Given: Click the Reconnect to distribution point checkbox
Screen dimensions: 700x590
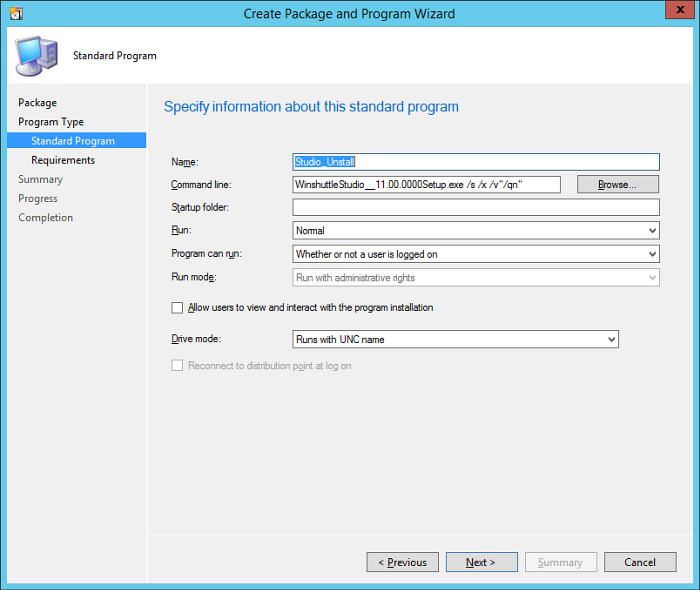Looking at the screenshot, I should 178,366.
